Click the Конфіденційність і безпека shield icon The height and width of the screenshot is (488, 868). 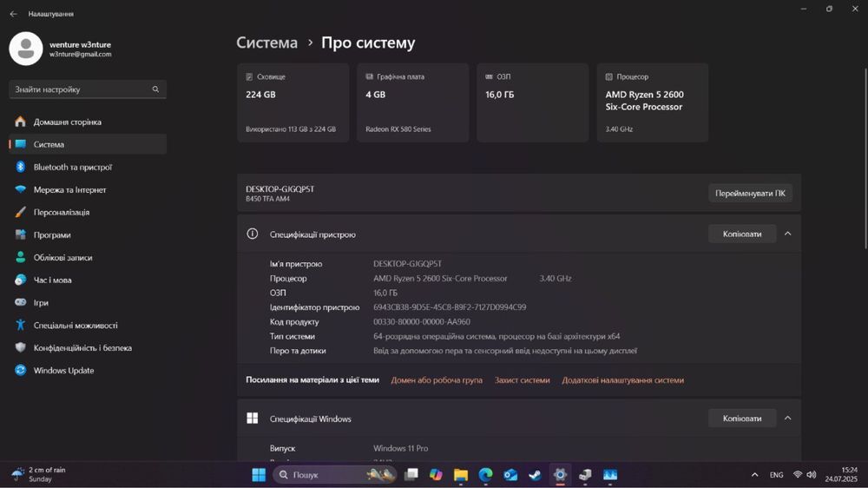pyautogui.click(x=21, y=348)
